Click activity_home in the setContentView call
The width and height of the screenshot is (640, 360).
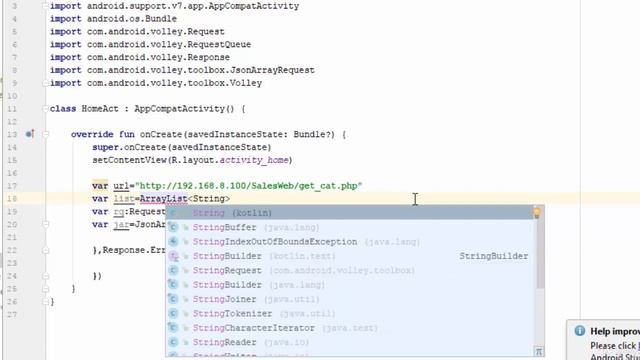[x=254, y=160]
